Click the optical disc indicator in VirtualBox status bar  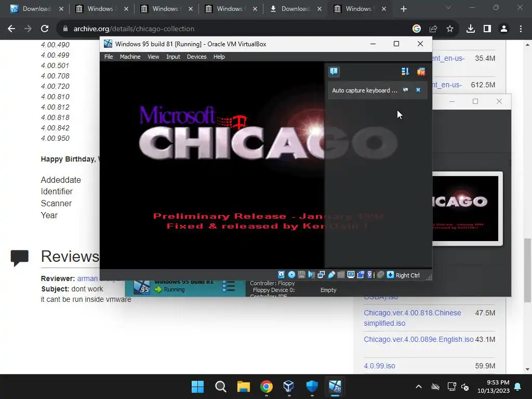[x=291, y=275]
